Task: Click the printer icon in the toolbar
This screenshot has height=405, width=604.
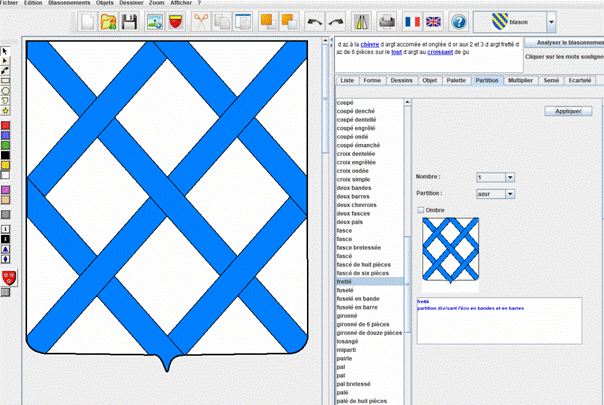Action: (384, 21)
